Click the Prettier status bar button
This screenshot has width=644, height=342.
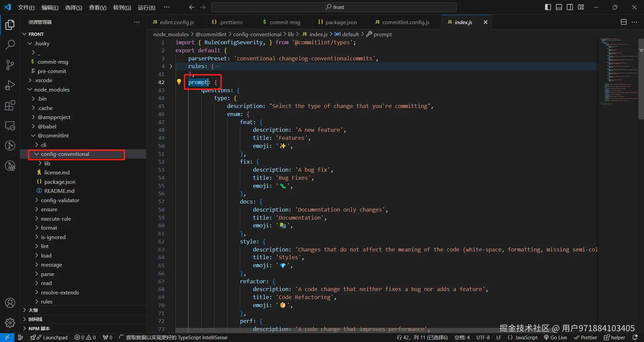(x=586, y=337)
